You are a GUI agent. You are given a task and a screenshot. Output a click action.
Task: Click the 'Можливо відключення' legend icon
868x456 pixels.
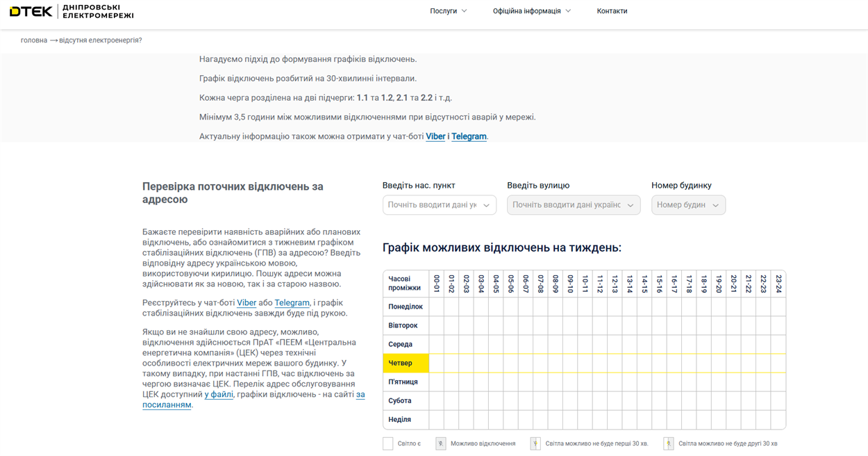coord(440,443)
